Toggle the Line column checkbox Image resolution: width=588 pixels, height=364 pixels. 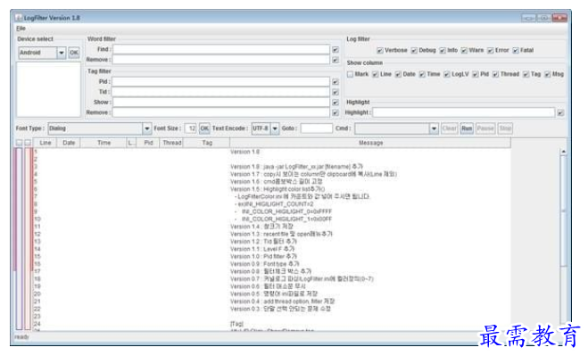pyautogui.click(x=376, y=74)
